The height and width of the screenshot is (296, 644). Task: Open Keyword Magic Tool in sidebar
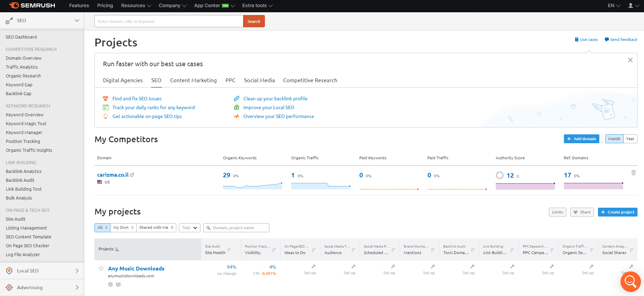click(26, 123)
